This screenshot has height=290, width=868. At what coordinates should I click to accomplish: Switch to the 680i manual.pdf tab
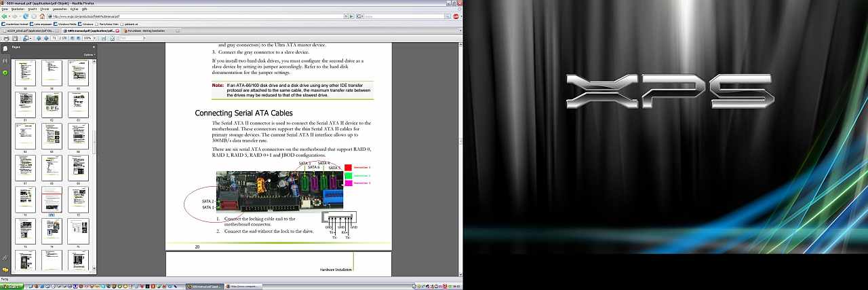click(91, 31)
